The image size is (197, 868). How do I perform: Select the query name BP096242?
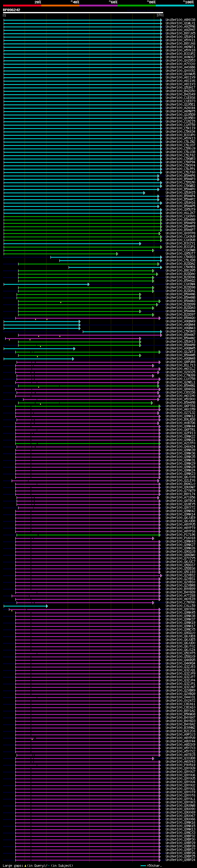pos(11,10)
